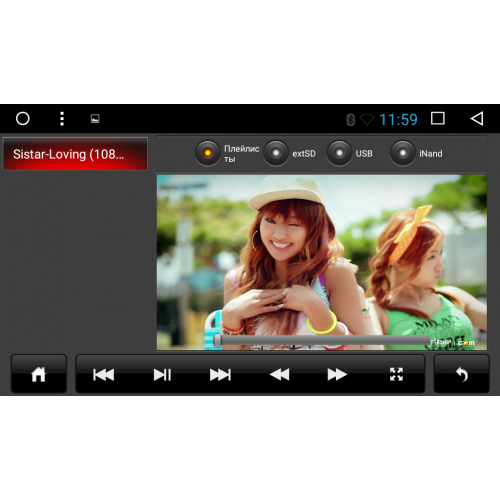This screenshot has width=500, height=500.
Task: Open recent apps square icon
Action: click(438, 118)
